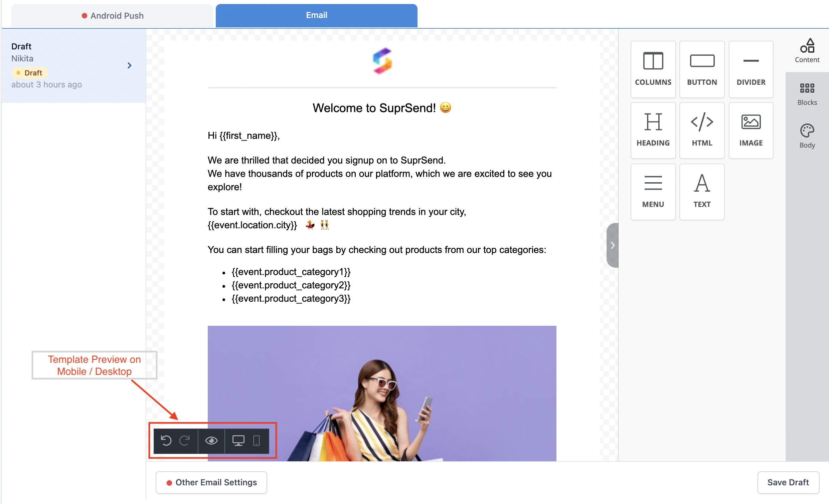
Task: Insert an Image block
Action: tap(751, 131)
